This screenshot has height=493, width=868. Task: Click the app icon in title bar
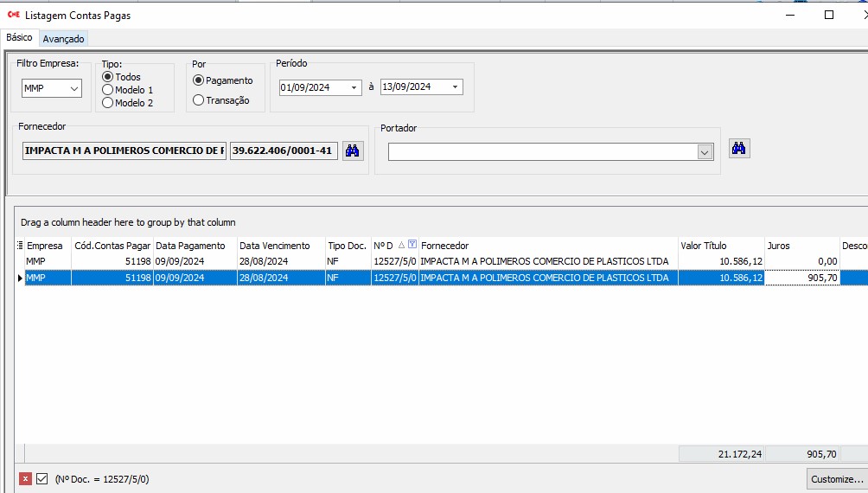(13, 15)
